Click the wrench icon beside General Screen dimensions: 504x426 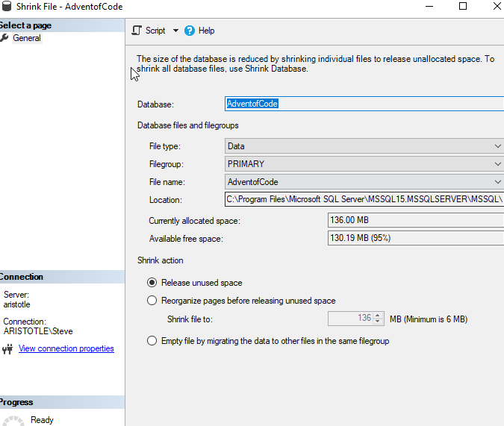click(x=4, y=38)
